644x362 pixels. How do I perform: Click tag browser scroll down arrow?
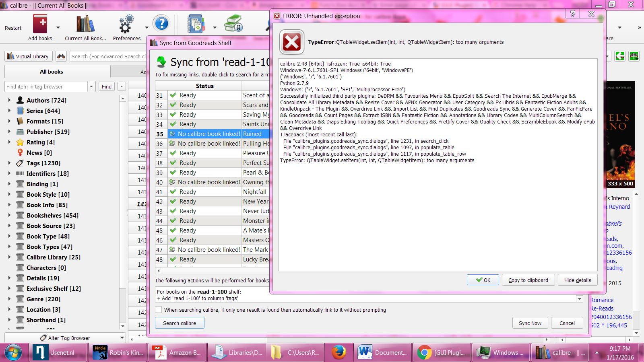coord(123,326)
